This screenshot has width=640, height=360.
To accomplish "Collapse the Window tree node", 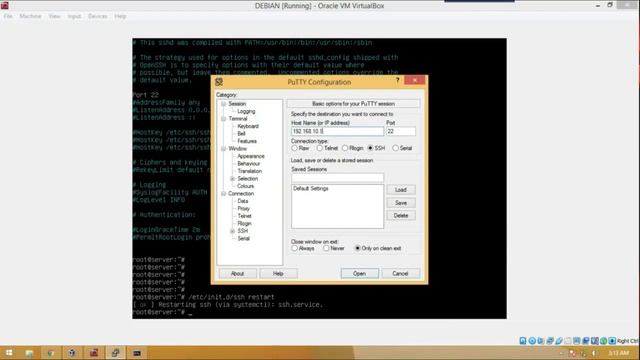I will (x=223, y=149).
